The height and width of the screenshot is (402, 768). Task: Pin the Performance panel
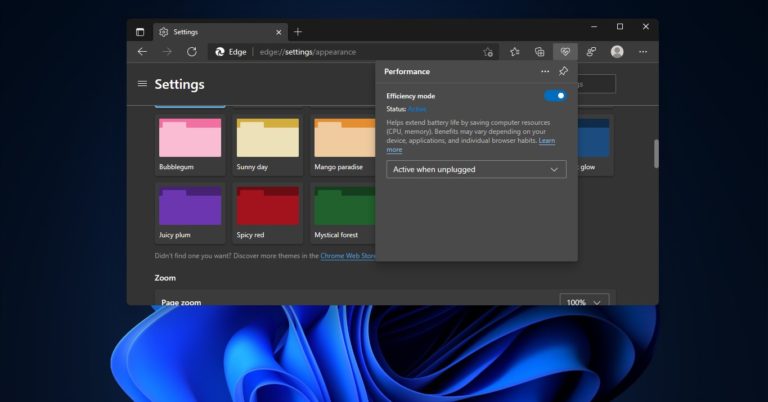pos(563,72)
